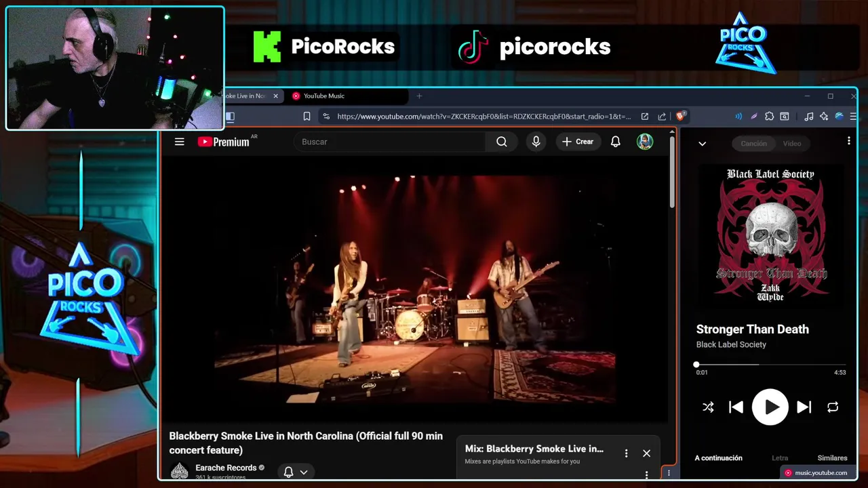Seek on the music progress bar
This screenshot has height=488, width=868.
click(x=770, y=365)
